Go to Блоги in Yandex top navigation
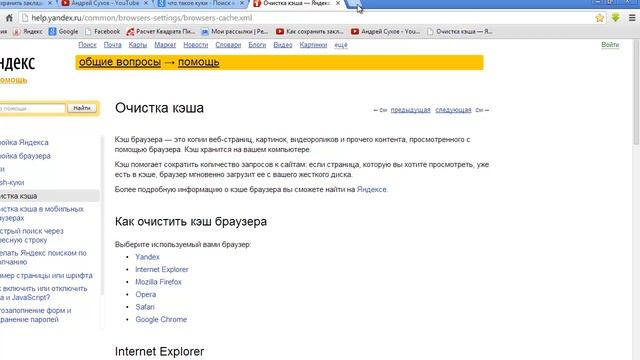The image size is (640, 360). (x=257, y=45)
